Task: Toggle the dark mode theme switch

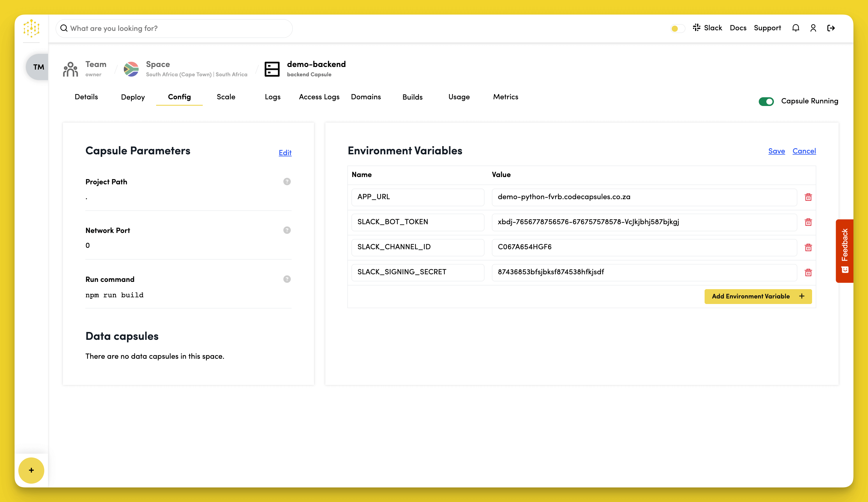Action: click(x=678, y=28)
